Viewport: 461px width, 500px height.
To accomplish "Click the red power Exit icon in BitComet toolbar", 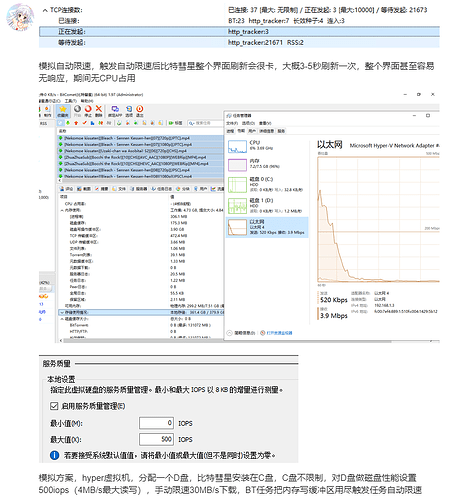I will coord(140,111).
